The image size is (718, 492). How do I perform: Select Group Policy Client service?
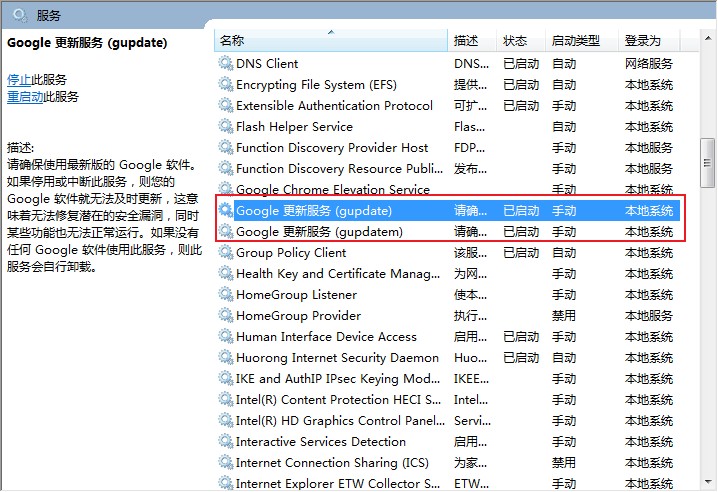291,253
